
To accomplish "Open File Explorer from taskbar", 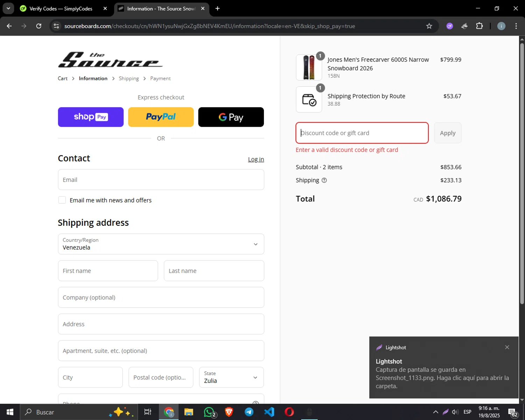I will pos(189,412).
